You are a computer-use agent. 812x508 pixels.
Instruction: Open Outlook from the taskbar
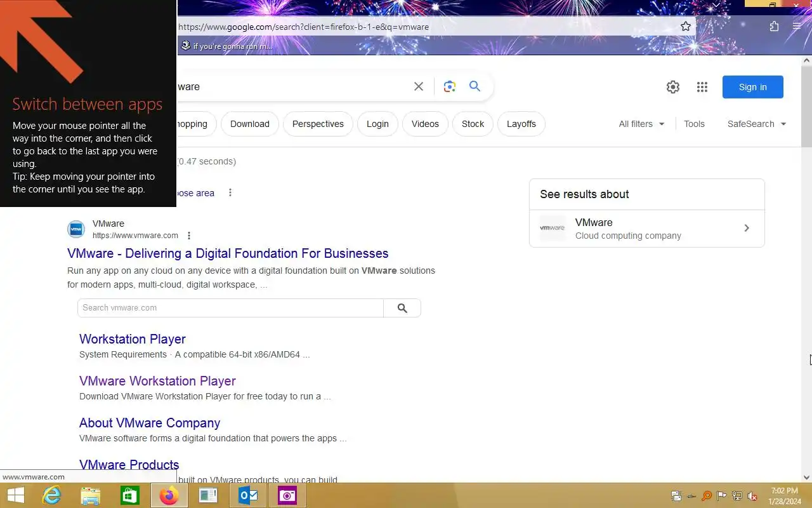coord(248,495)
